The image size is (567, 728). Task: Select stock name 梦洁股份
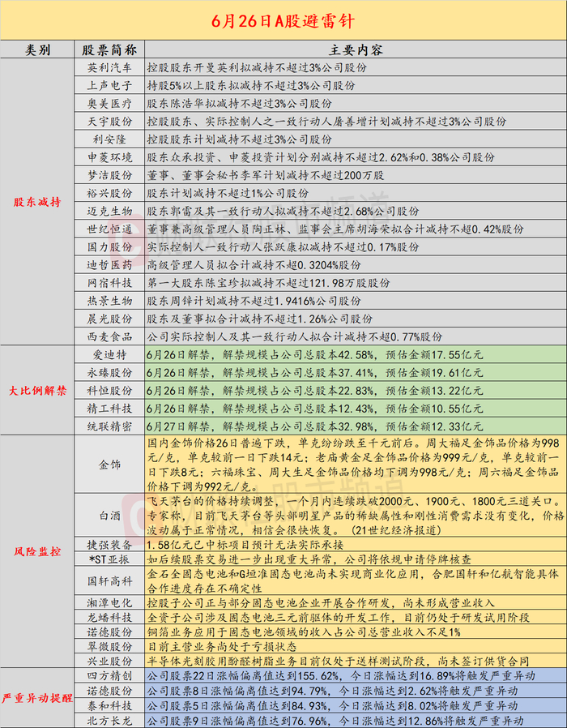pos(109,175)
